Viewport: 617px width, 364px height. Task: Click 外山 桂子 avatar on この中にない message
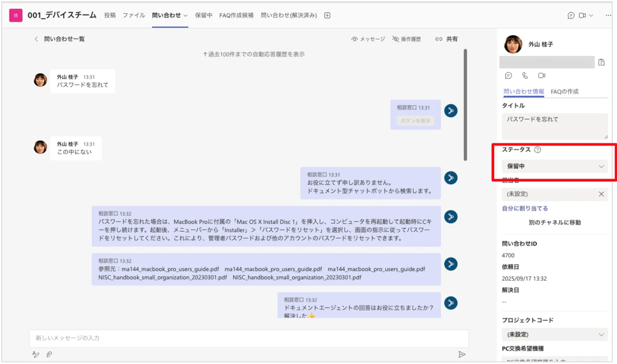(40, 147)
